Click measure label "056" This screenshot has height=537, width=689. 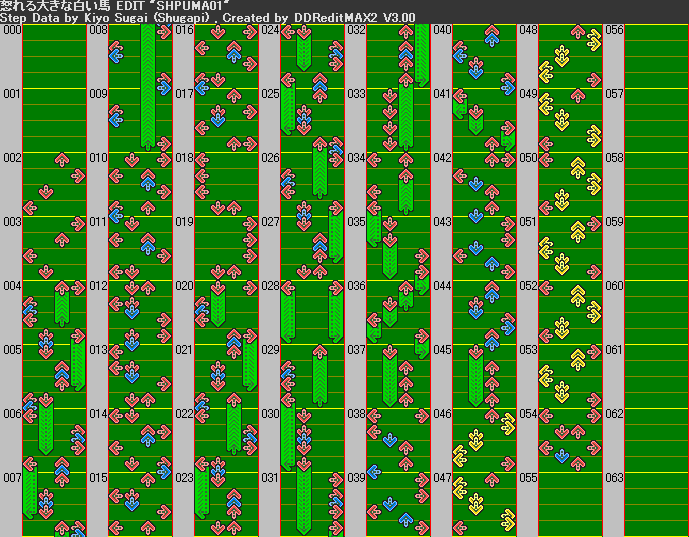pos(614,30)
